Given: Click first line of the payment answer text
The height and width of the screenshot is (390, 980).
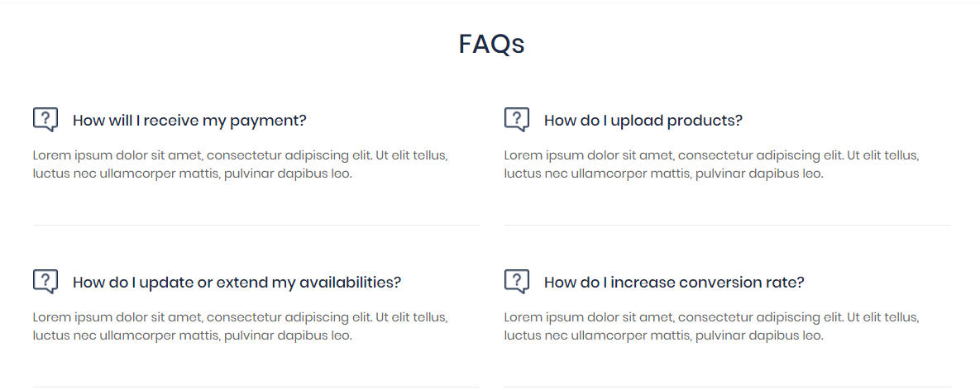Looking at the screenshot, I should 240,155.
